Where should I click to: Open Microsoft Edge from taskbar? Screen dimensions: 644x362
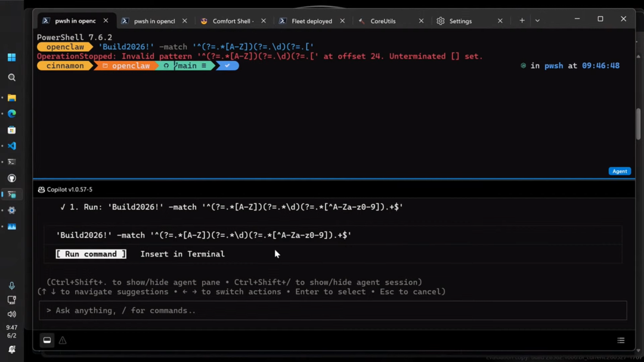point(11,114)
